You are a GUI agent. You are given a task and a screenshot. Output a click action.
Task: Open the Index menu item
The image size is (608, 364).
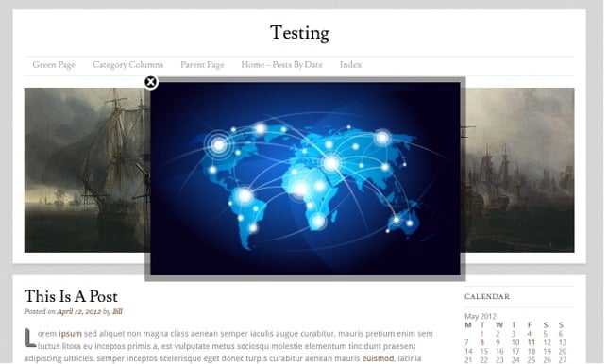[x=350, y=65]
